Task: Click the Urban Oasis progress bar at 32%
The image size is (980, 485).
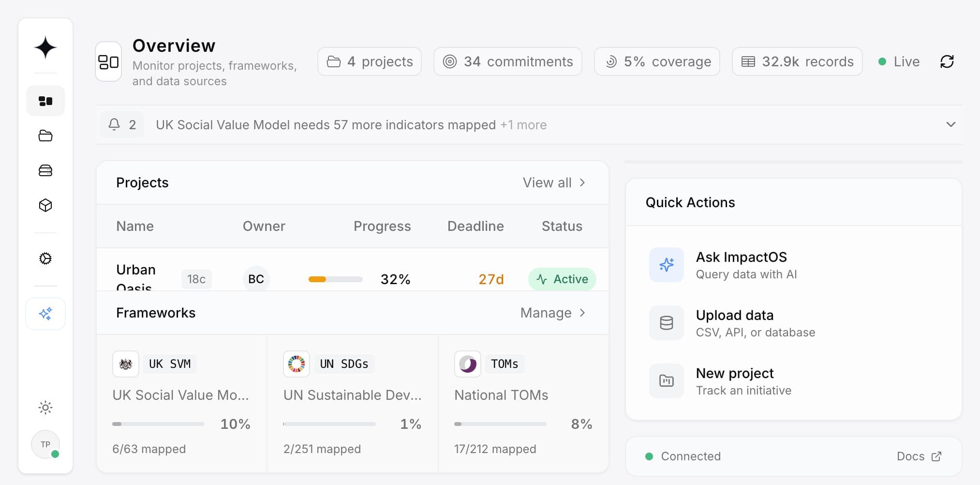Action: point(335,279)
